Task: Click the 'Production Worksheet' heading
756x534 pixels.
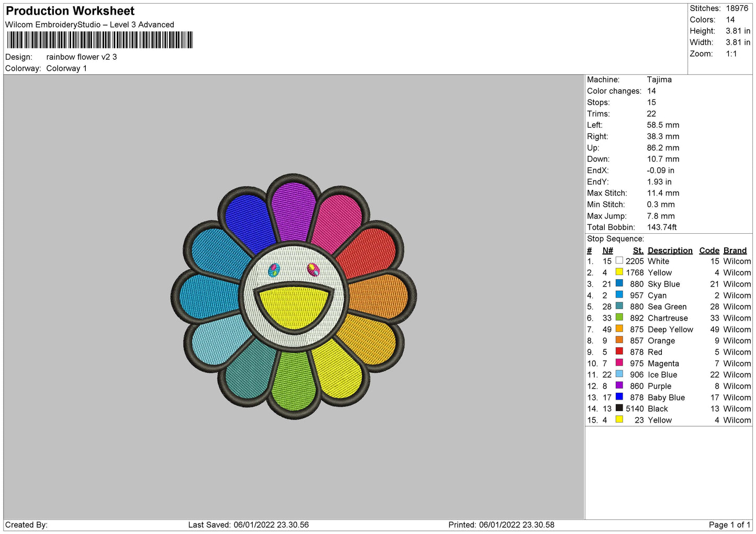Action: pyautogui.click(x=70, y=11)
